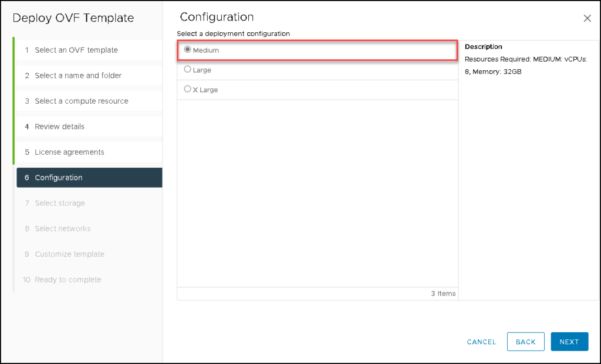This screenshot has width=601, height=364.
Task: Revisit the License agreements step
Action: (70, 152)
